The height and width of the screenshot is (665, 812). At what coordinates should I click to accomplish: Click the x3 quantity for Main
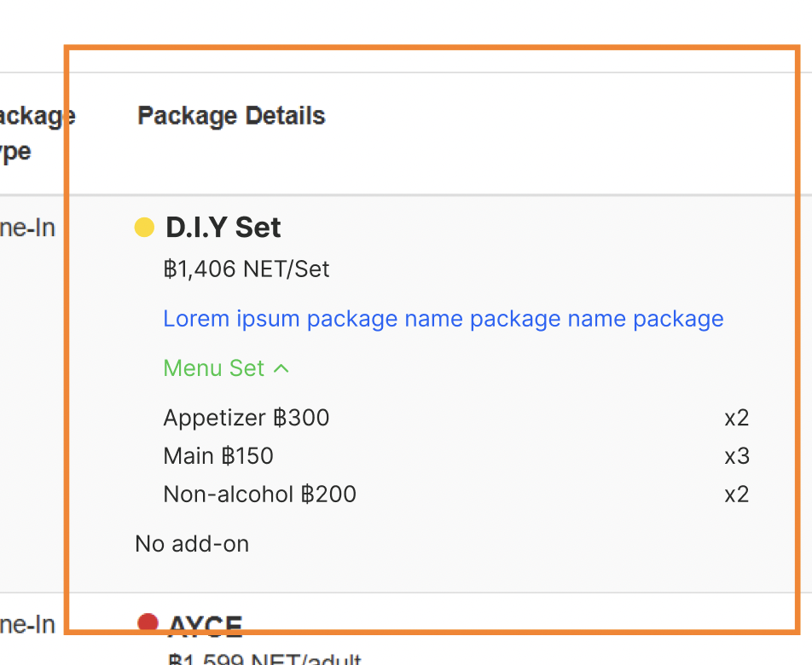[736, 456]
